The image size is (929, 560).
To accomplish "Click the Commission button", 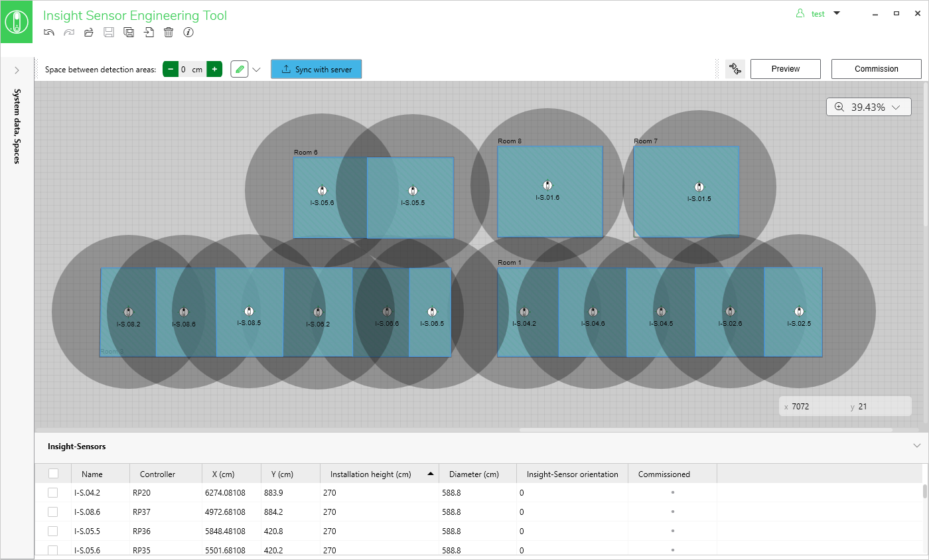I will point(876,69).
